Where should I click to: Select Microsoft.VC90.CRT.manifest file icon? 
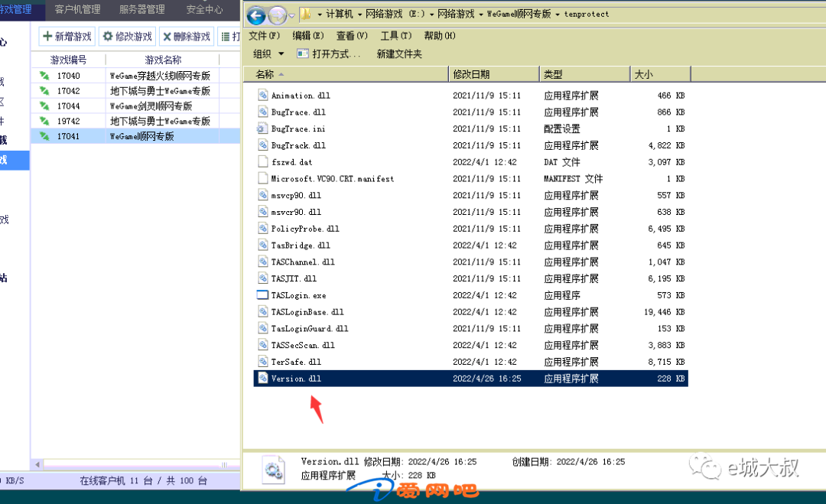[263, 178]
